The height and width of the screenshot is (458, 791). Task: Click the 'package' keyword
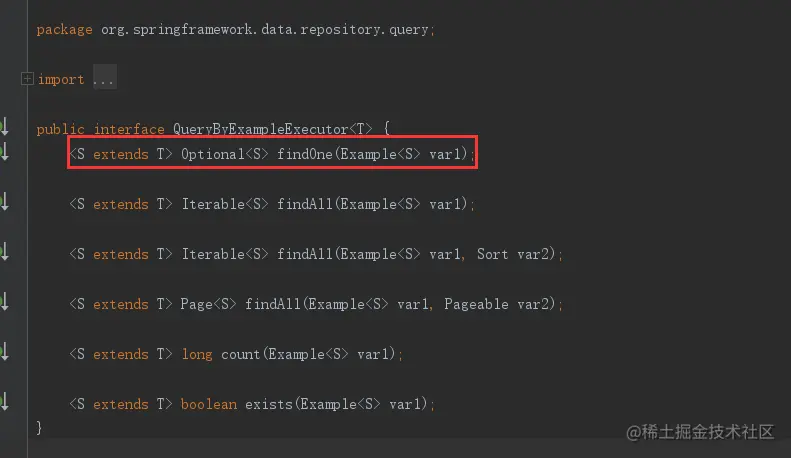coord(64,30)
